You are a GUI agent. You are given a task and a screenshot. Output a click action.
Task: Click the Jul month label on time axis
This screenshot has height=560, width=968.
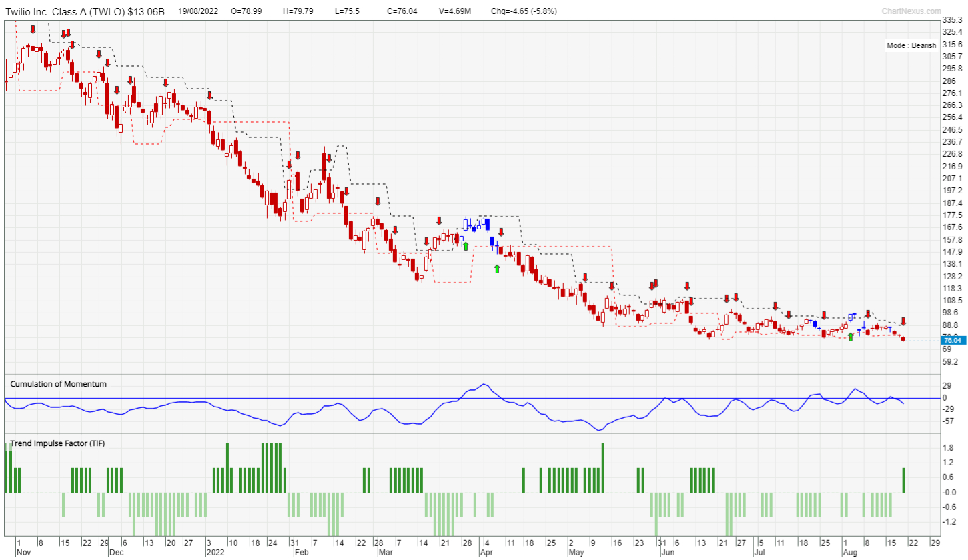759,553
